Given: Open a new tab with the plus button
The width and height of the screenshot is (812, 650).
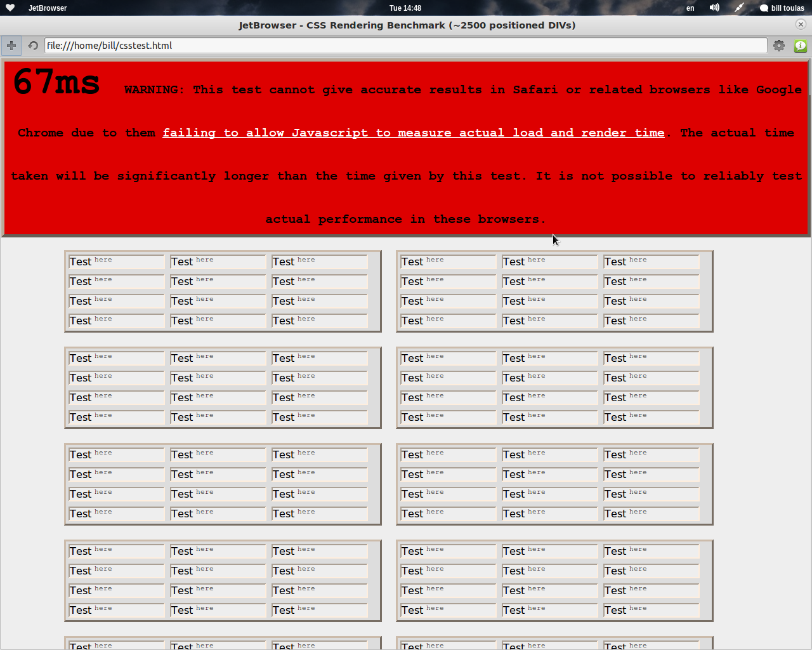Looking at the screenshot, I should pyautogui.click(x=11, y=46).
